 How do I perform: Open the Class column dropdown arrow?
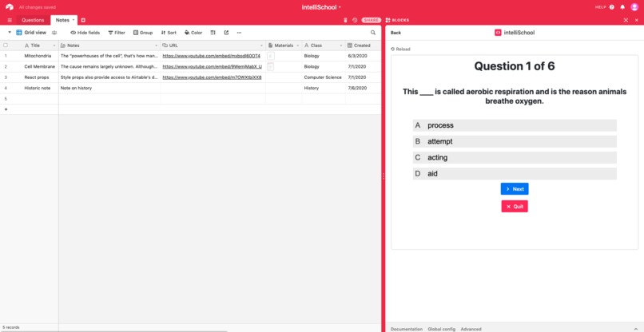(341, 45)
